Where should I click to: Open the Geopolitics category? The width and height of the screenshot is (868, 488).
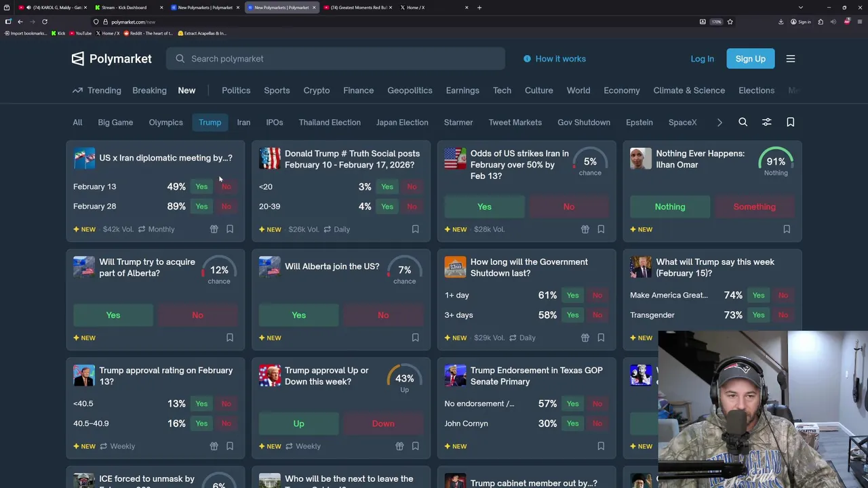pyautogui.click(x=410, y=90)
